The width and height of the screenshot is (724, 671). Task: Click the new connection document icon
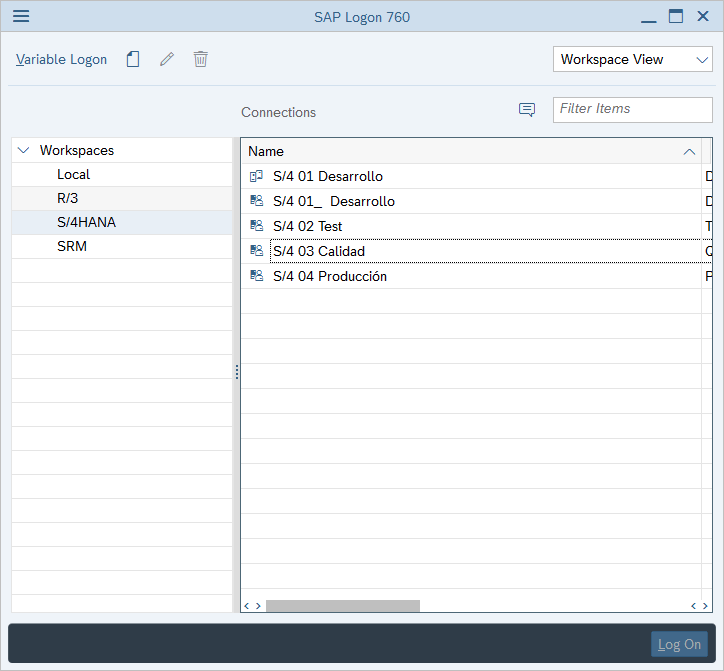click(x=133, y=59)
